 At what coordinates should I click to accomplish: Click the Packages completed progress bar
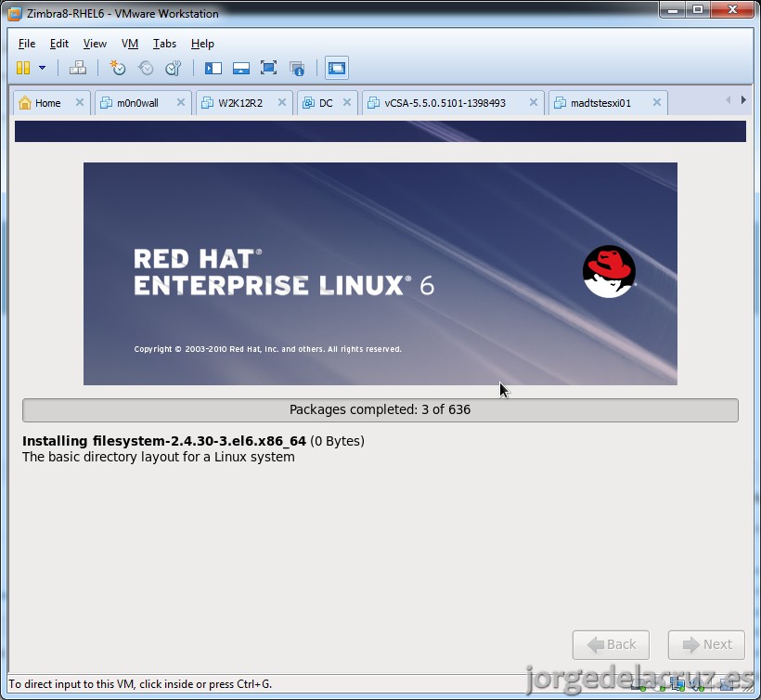coord(380,409)
